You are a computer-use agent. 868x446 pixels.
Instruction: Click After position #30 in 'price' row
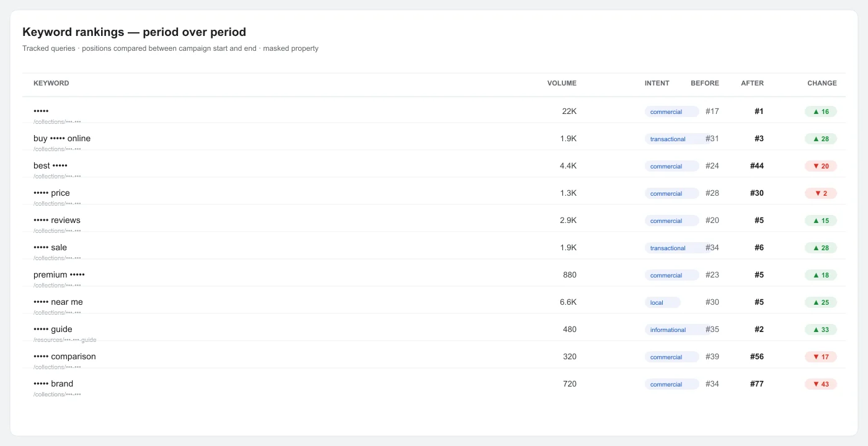tap(757, 193)
